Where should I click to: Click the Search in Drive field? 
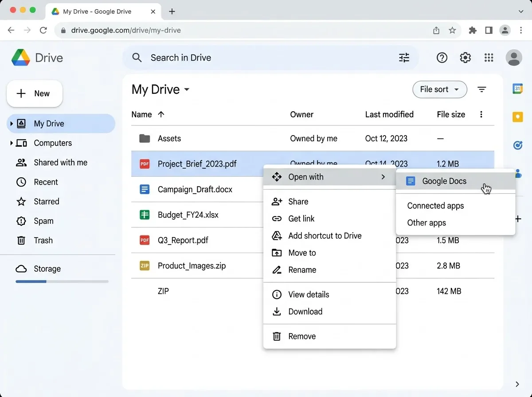click(x=270, y=58)
